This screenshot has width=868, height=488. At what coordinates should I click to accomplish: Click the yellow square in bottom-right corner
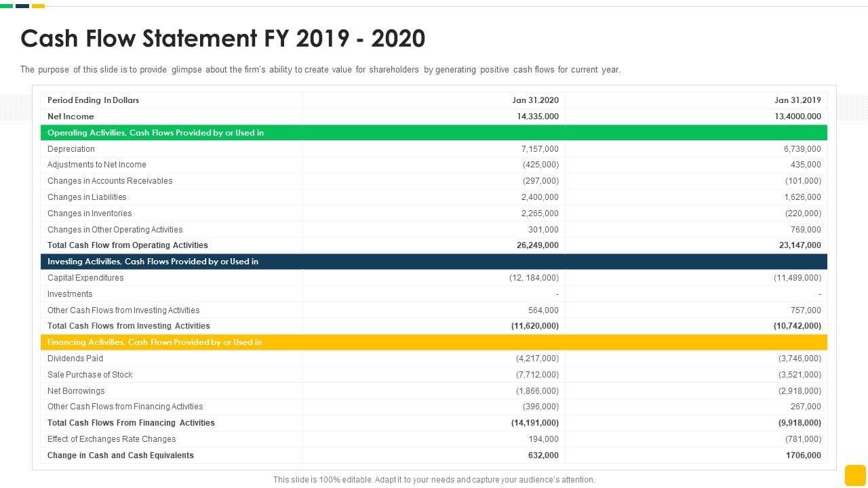point(855,474)
